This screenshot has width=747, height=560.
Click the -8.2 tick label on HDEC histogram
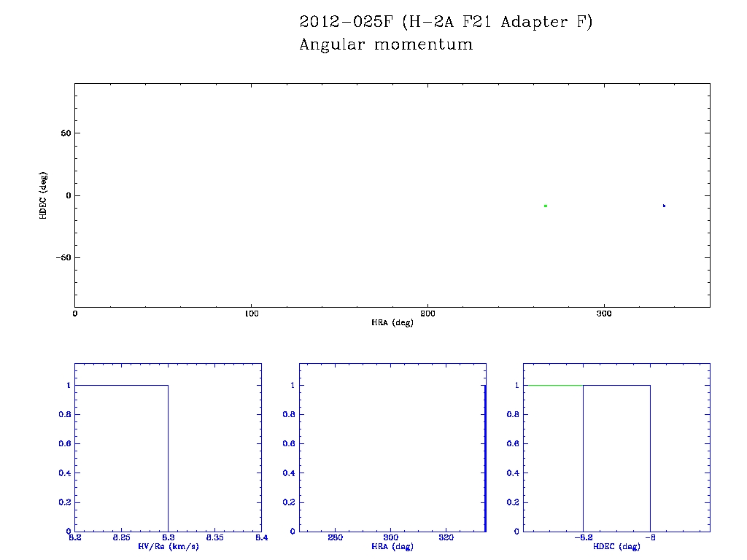tap(583, 538)
